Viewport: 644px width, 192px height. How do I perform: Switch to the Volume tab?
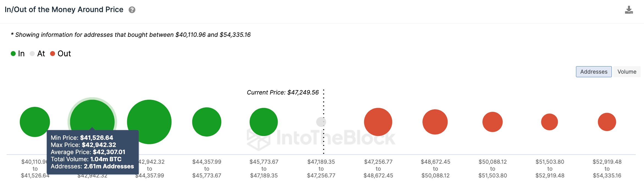click(x=627, y=72)
